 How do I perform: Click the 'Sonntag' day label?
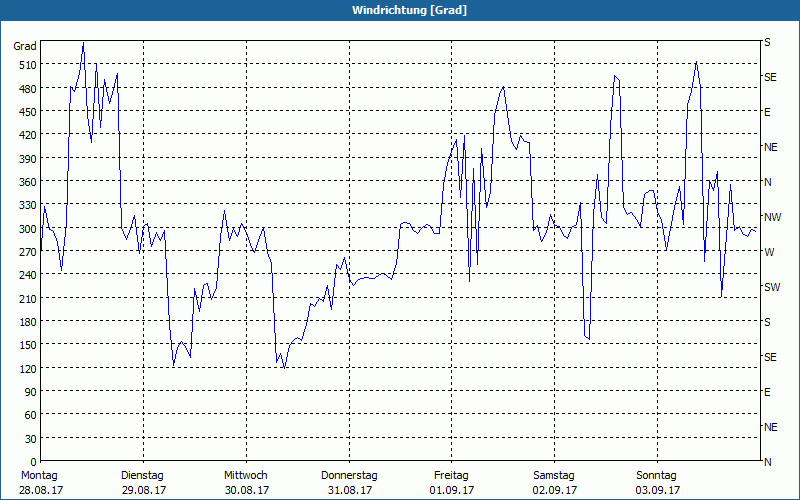pyautogui.click(x=656, y=476)
